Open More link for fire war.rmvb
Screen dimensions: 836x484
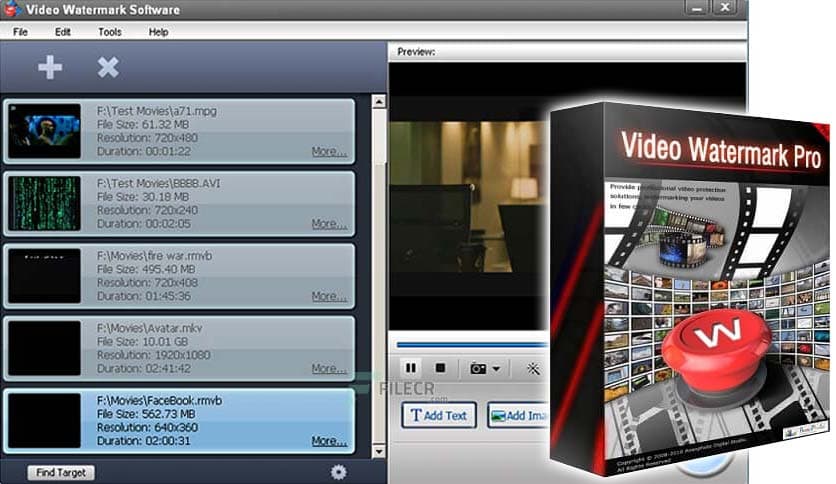pos(329,296)
